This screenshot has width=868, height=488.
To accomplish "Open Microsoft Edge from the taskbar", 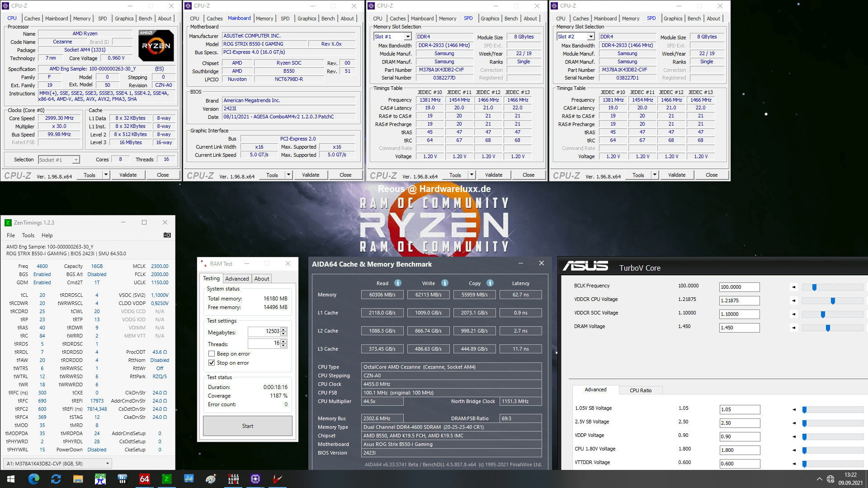I will [34, 479].
